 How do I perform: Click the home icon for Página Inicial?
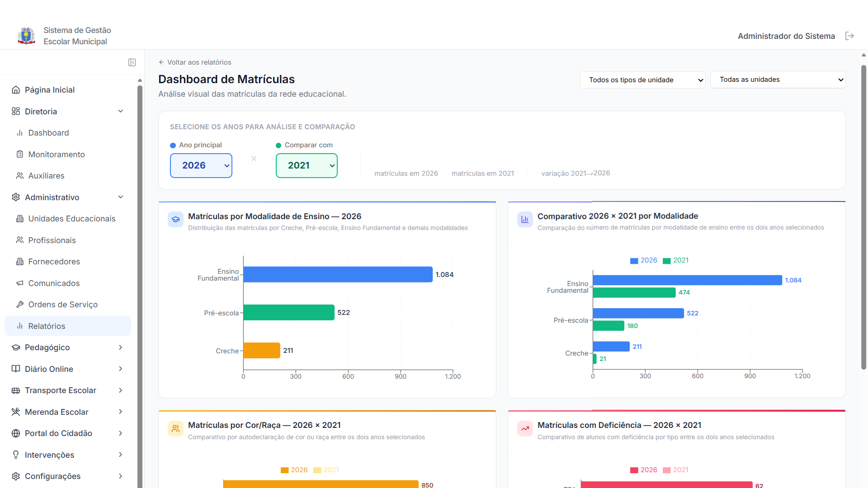coord(16,90)
